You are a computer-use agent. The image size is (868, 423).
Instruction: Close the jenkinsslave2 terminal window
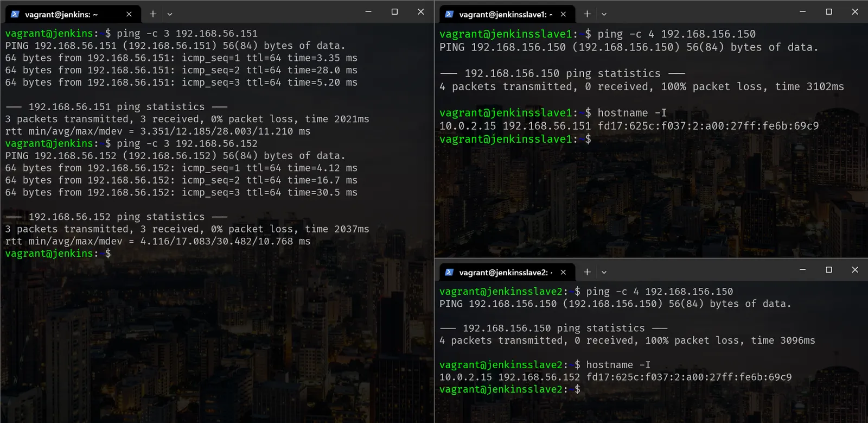click(855, 269)
